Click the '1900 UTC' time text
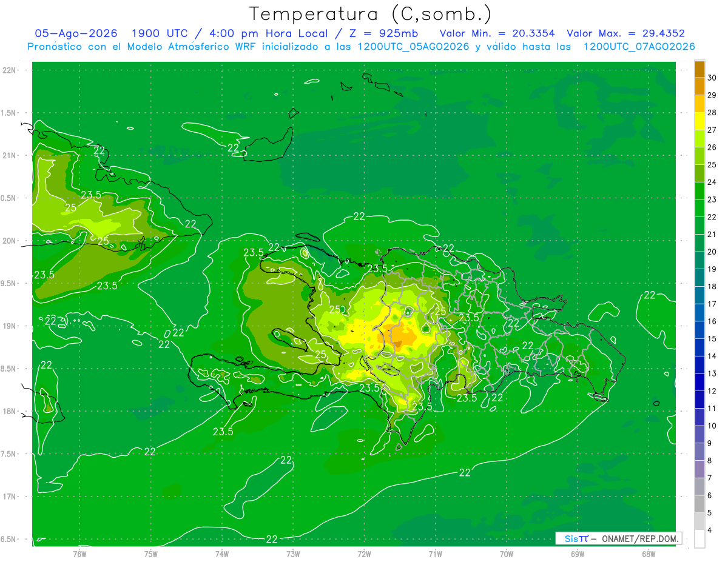Screen dimensions: 728x562 click(160, 33)
